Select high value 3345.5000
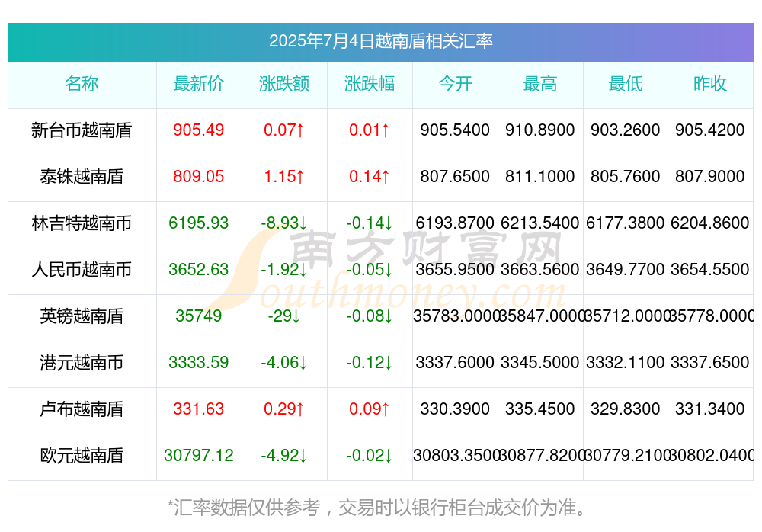The image size is (762, 532). (x=540, y=362)
